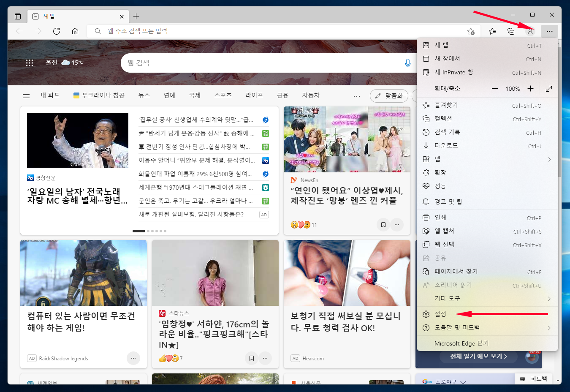570x392 pixels.
Task: Select 새 창에서 menu entry
Action: pyautogui.click(x=487, y=59)
